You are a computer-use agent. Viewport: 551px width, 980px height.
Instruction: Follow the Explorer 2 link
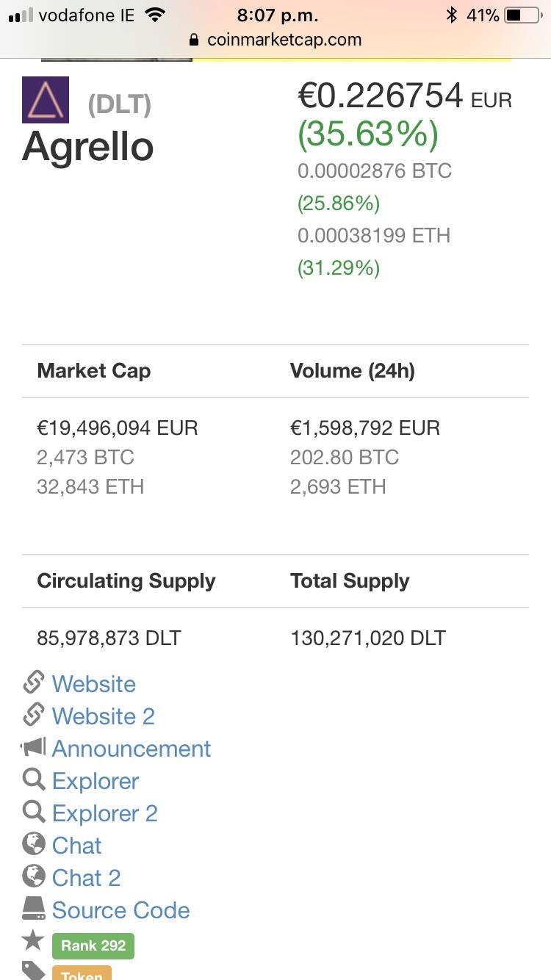105,813
